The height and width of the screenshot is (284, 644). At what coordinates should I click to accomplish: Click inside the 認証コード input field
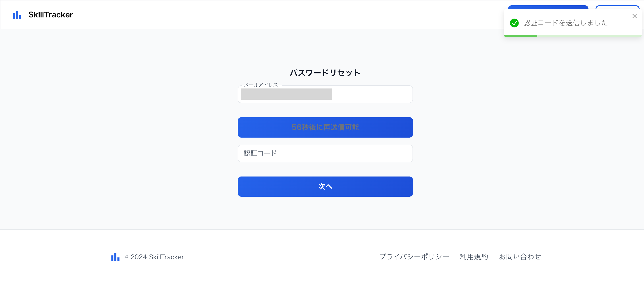pyautogui.click(x=325, y=153)
